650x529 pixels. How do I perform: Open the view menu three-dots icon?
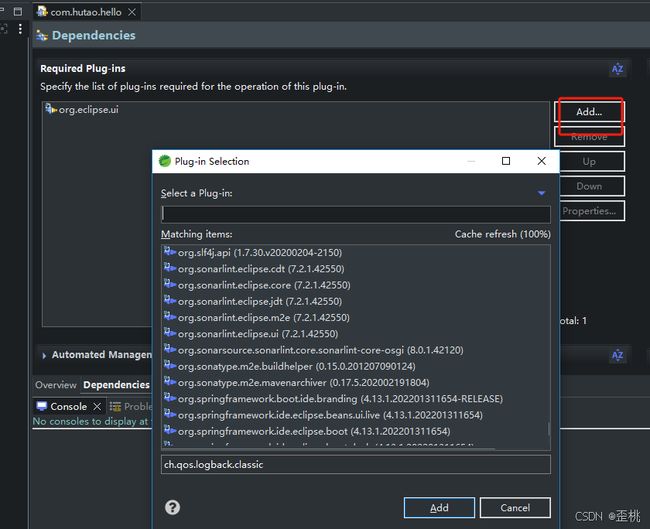(20, 29)
